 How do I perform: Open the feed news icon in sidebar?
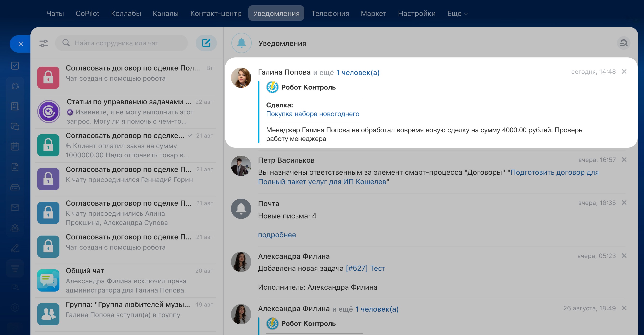[15, 106]
